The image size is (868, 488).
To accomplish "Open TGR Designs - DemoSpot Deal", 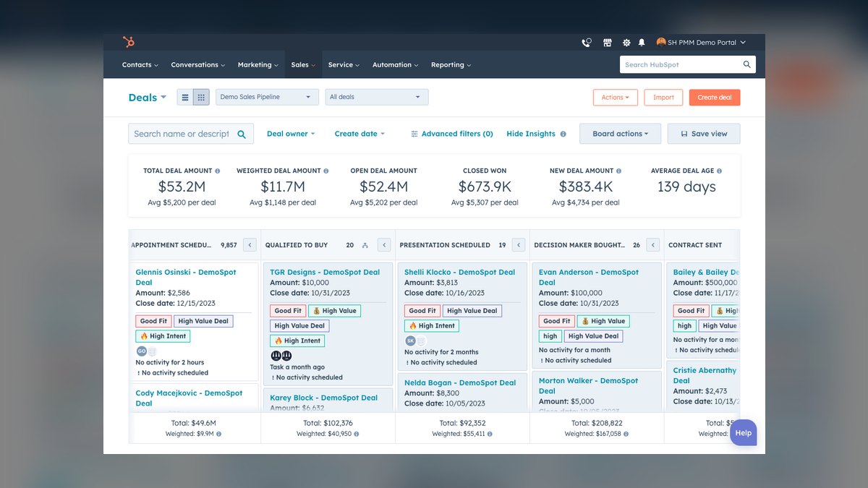I will click(x=325, y=273).
